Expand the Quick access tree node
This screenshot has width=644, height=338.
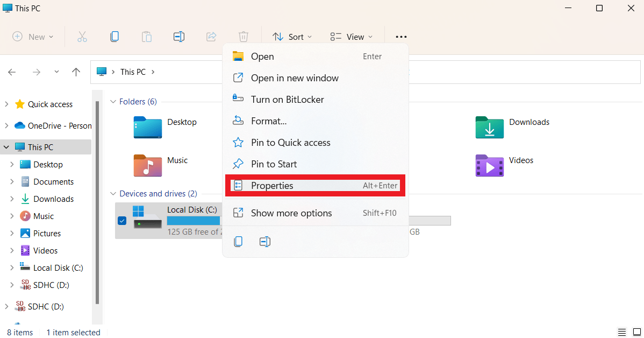click(x=6, y=104)
